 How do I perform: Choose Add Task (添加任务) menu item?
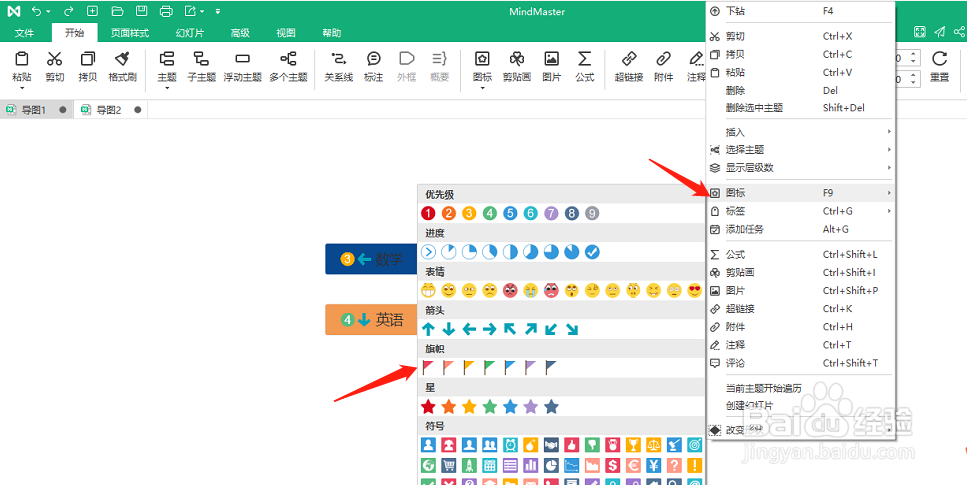(x=800, y=229)
